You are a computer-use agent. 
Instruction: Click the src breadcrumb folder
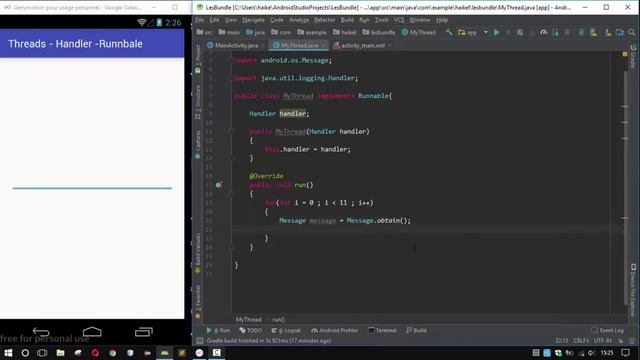(204, 32)
